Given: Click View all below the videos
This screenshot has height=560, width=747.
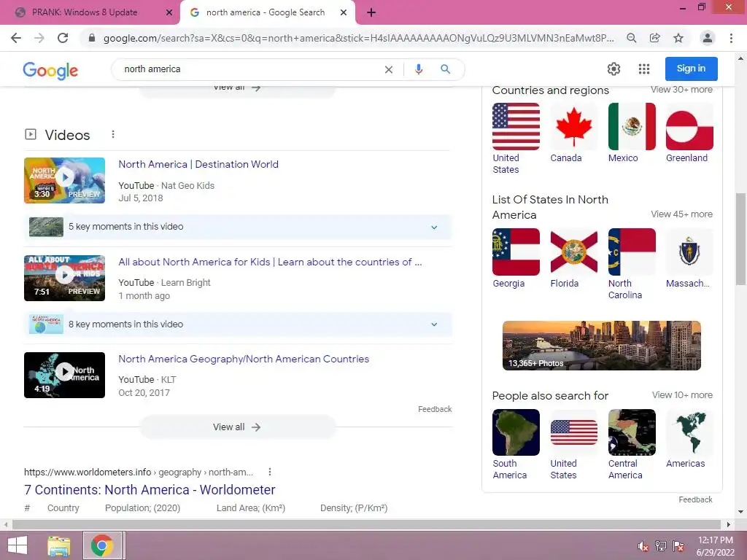Looking at the screenshot, I should coord(237,427).
